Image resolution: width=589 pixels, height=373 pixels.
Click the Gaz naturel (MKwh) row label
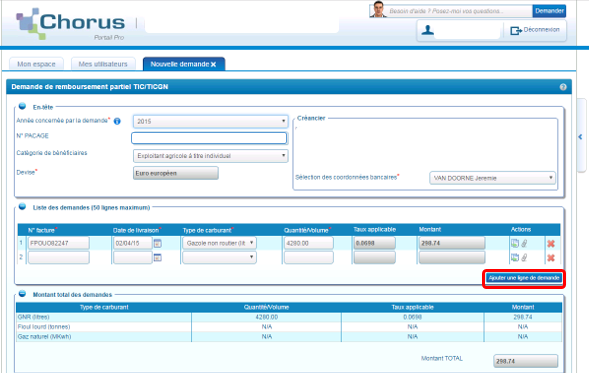click(x=44, y=337)
